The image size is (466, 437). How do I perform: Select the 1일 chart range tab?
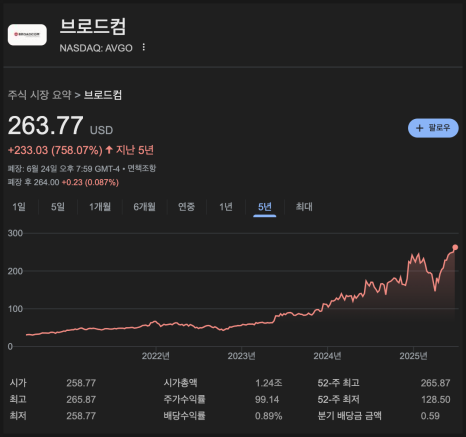pos(19,207)
